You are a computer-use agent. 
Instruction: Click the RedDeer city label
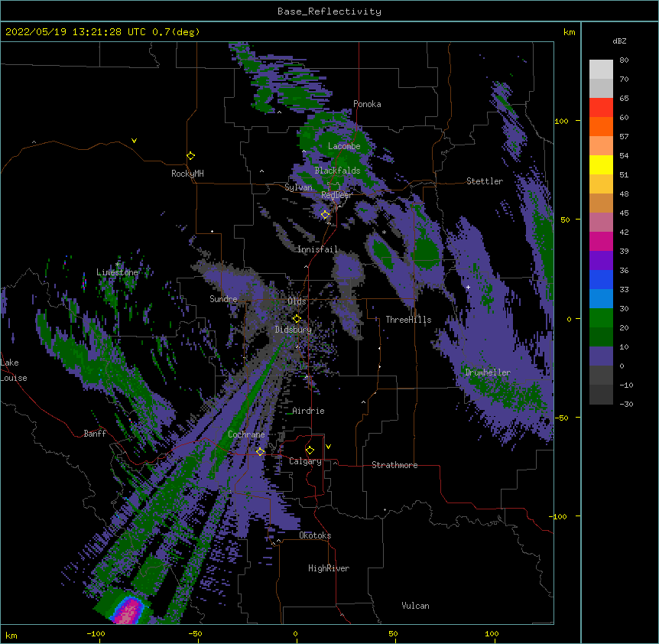pyautogui.click(x=336, y=195)
